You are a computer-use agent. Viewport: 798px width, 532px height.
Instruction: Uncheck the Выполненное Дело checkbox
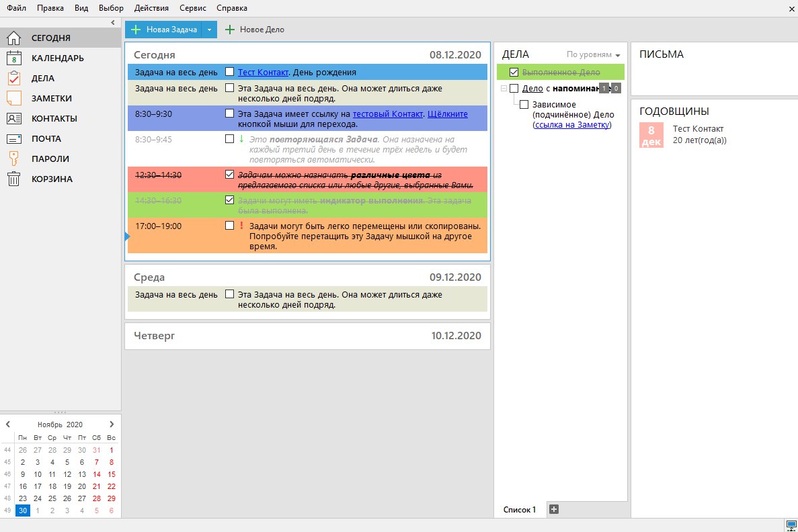click(514, 73)
